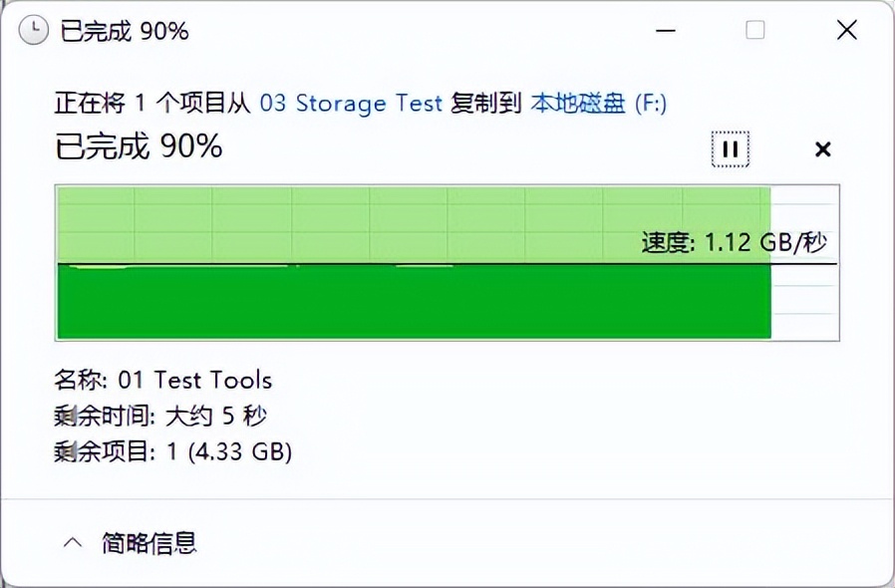Select the large 已完成 90% heading
This screenshot has height=588, width=895.
point(139,147)
